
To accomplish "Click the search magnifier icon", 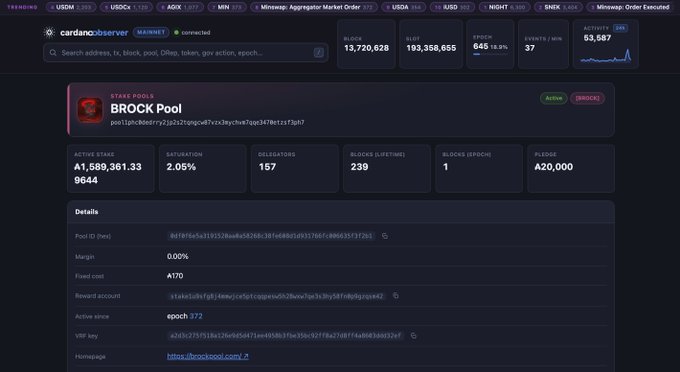I will (x=53, y=53).
